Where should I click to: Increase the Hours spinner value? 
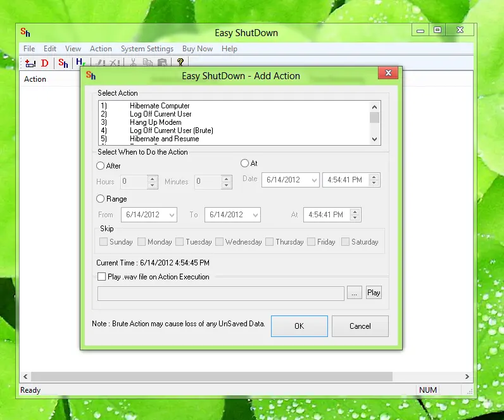153,179
